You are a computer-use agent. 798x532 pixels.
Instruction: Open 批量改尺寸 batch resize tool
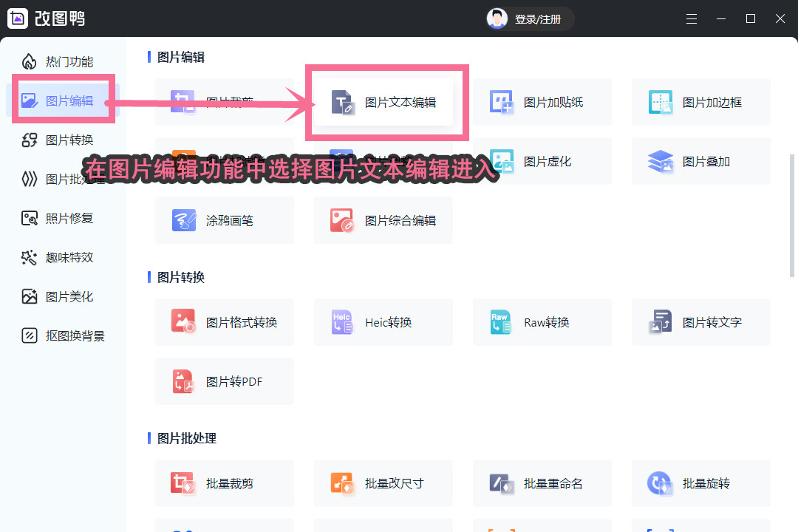(x=383, y=482)
